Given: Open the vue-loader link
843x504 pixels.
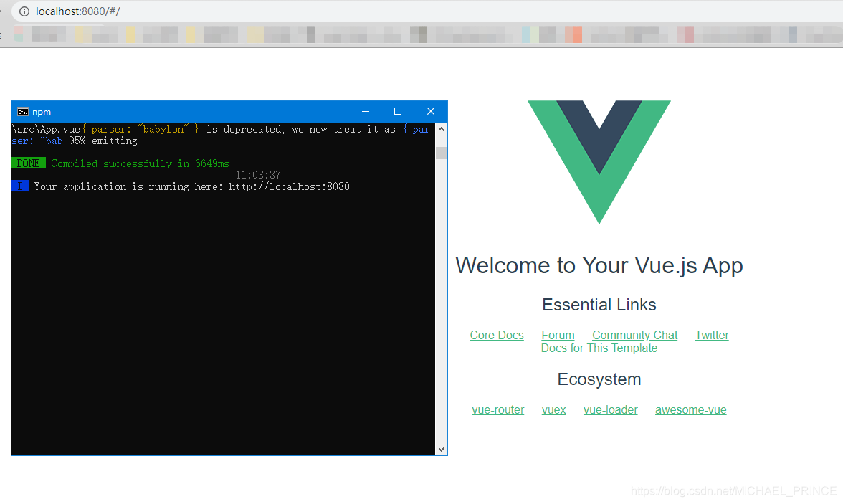Looking at the screenshot, I should coord(610,410).
